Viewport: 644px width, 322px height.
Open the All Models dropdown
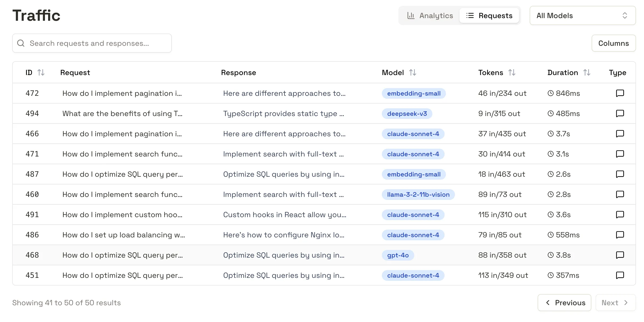pyautogui.click(x=582, y=15)
